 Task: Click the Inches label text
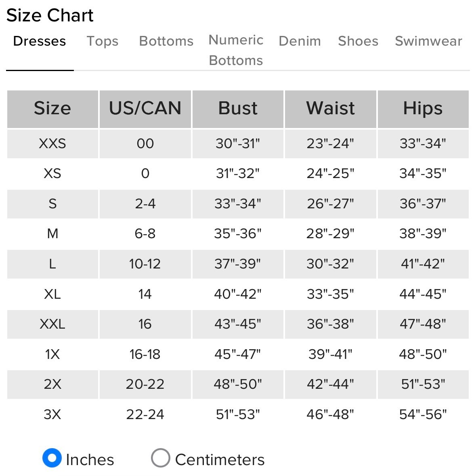click(x=90, y=460)
